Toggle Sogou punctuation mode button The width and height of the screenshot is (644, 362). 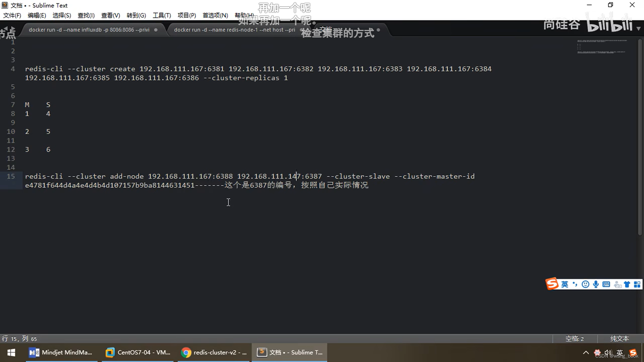point(575,285)
